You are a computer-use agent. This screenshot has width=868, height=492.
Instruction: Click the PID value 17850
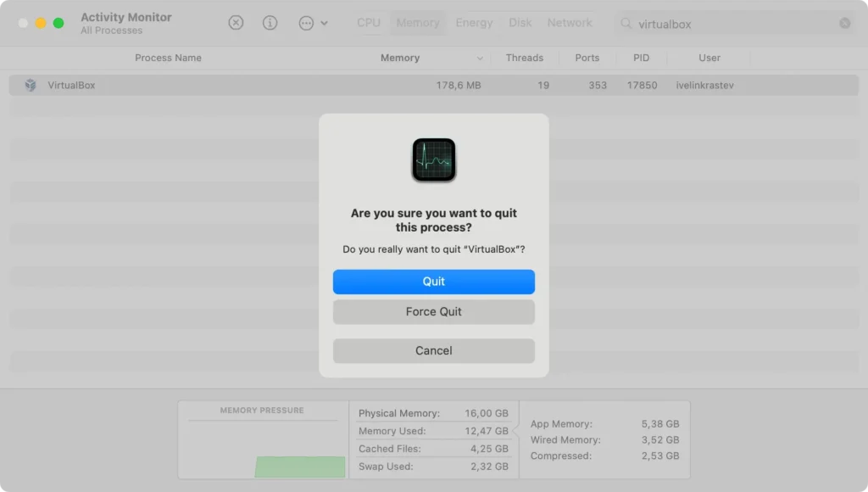coord(643,86)
